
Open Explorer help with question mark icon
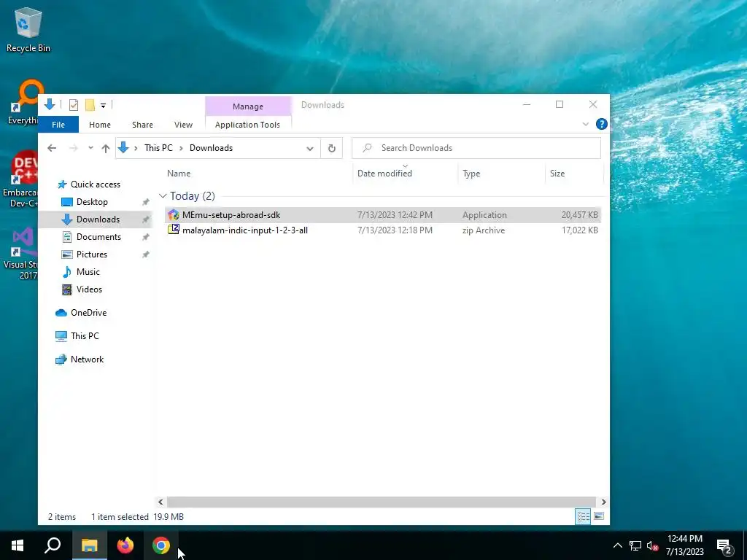(x=602, y=124)
